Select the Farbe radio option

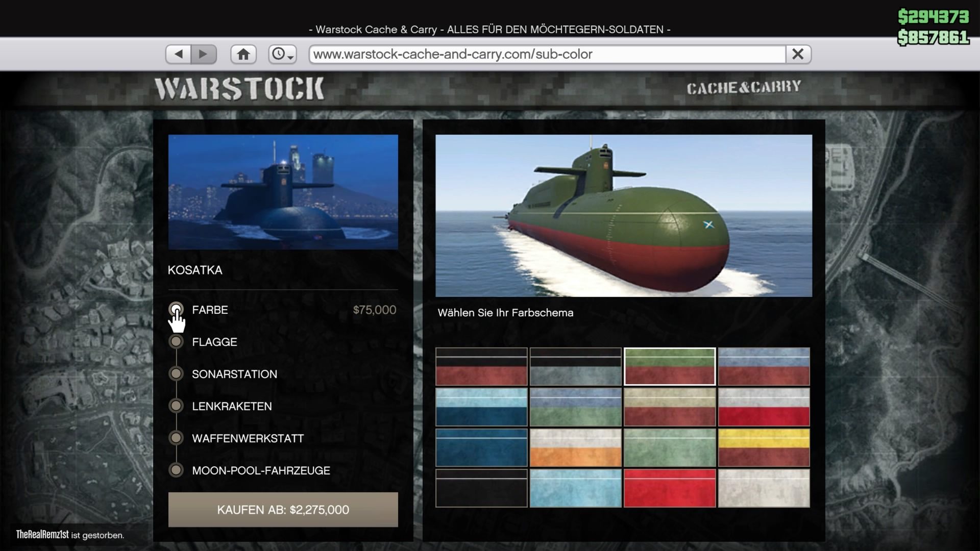coord(176,310)
